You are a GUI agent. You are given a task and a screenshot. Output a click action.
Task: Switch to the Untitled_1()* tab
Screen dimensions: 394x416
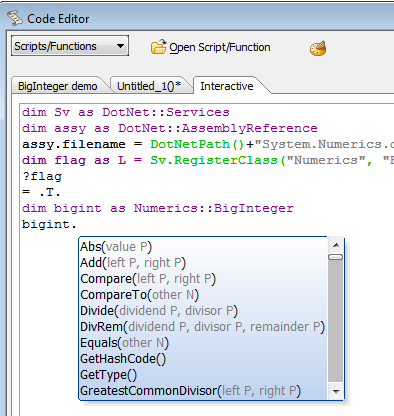[149, 86]
